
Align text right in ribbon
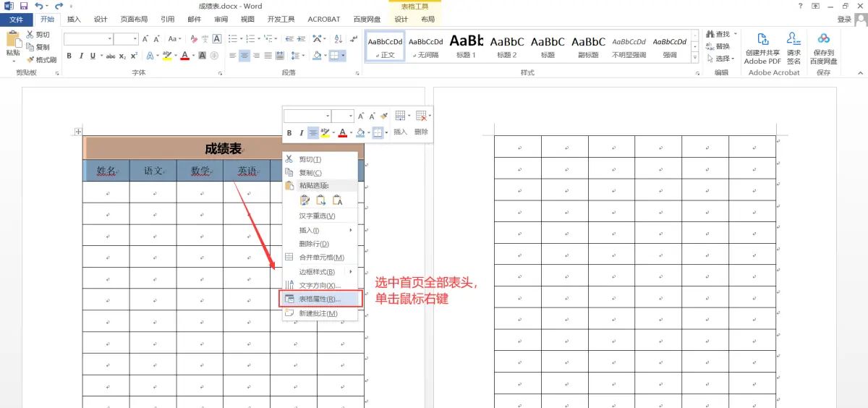pos(256,56)
